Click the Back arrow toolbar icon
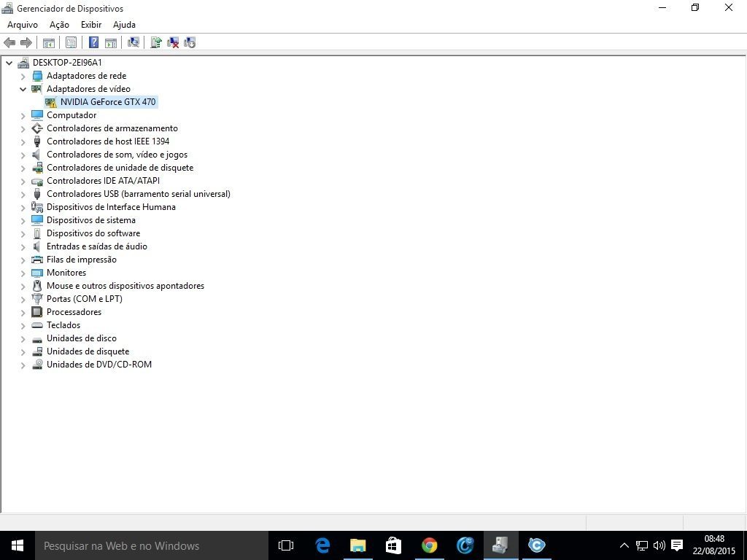Viewport: 747px width, 560px height. tap(9, 43)
